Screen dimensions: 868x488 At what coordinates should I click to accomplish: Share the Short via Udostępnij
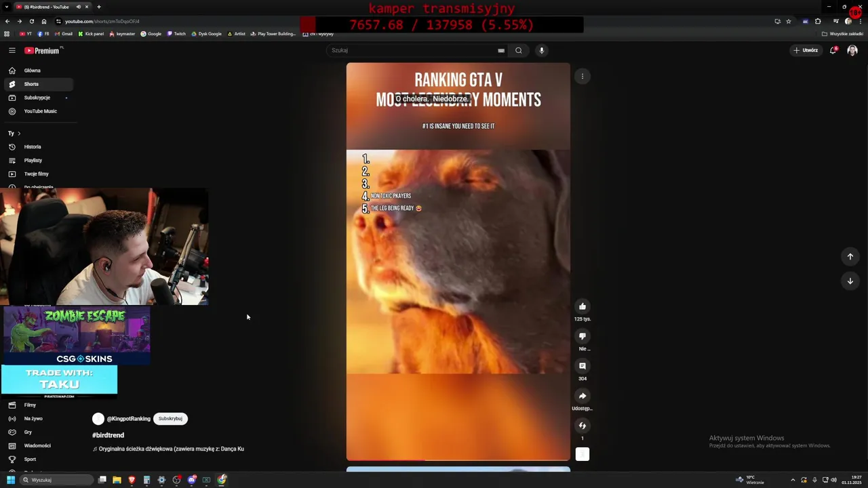point(583,396)
